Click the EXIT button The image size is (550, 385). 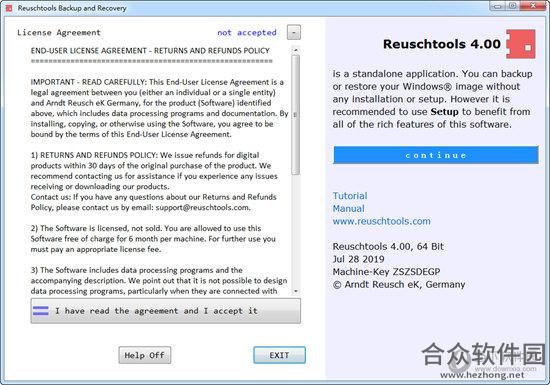[x=280, y=355]
